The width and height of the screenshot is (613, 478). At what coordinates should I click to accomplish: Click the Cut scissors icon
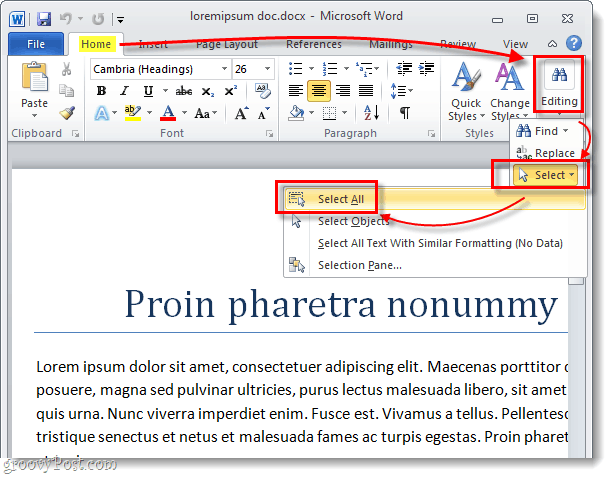[x=66, y=70]
